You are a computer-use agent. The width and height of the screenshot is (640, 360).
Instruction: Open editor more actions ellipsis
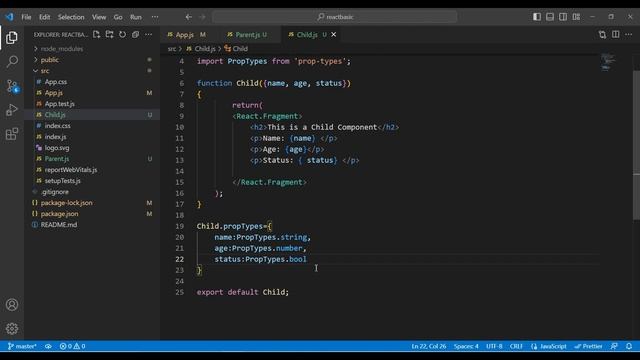point(629,35)
